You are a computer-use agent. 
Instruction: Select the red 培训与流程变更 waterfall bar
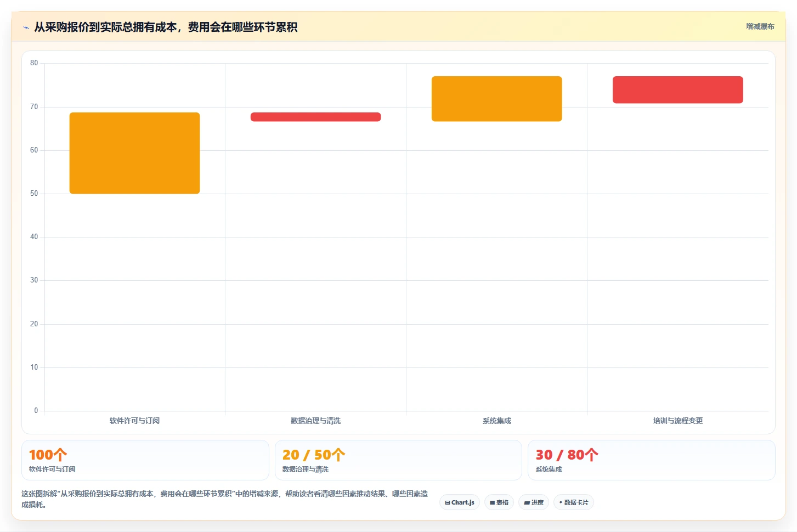677,90
